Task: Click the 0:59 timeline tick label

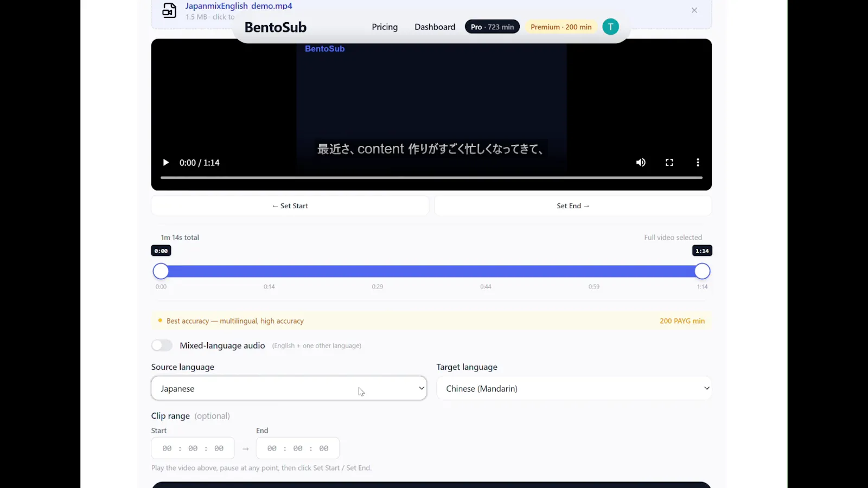Action: [x=594, y=287]
